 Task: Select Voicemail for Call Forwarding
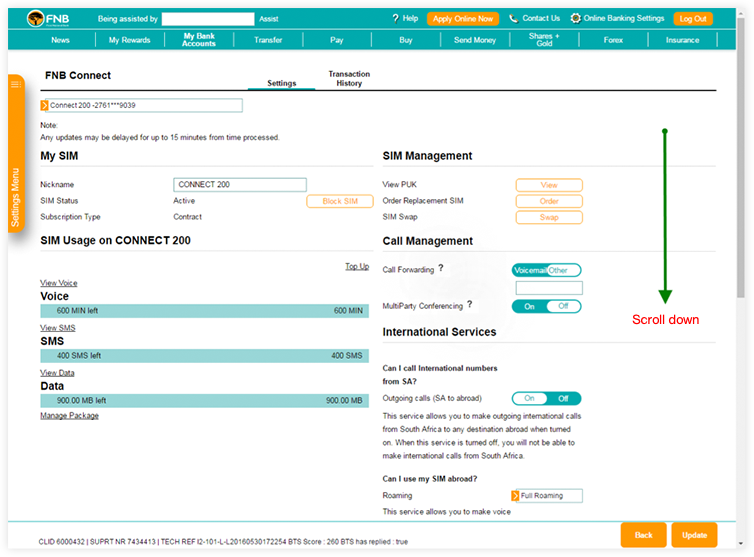(530, 270)
